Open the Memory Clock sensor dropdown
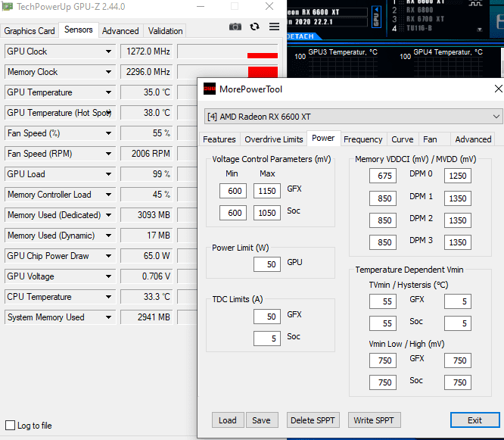The width and height of the screenshot is (504, 440). [x=109, y=72]
